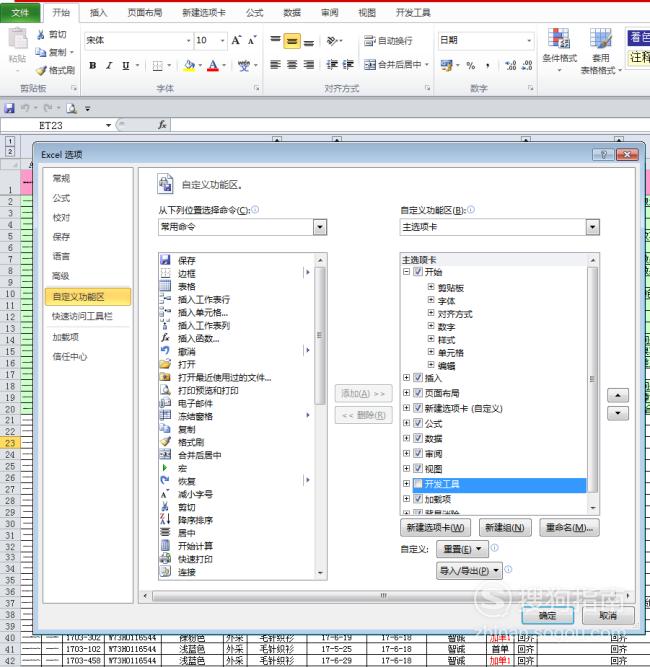Click the fill color paint bucket icon
The width and height of the screenshot is (650, 667).
tap(189, 66)
